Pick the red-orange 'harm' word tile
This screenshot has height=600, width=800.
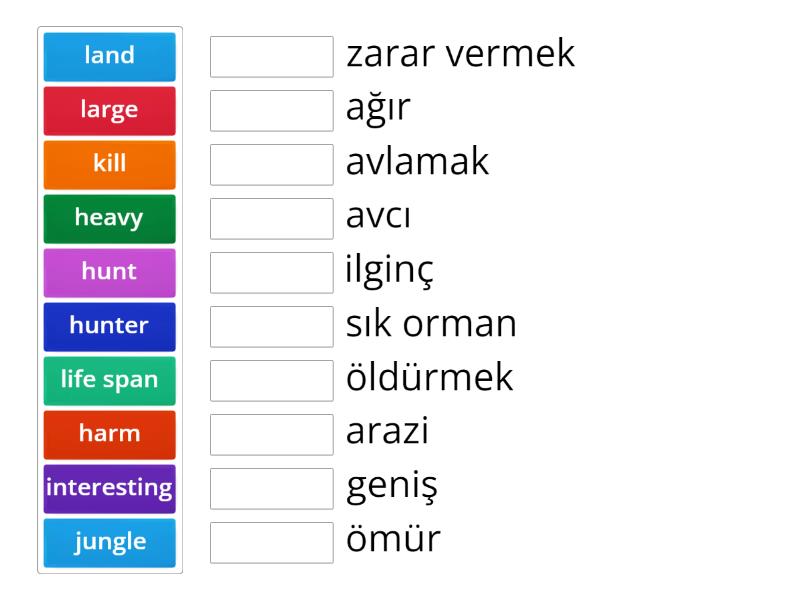click(110, 434)
